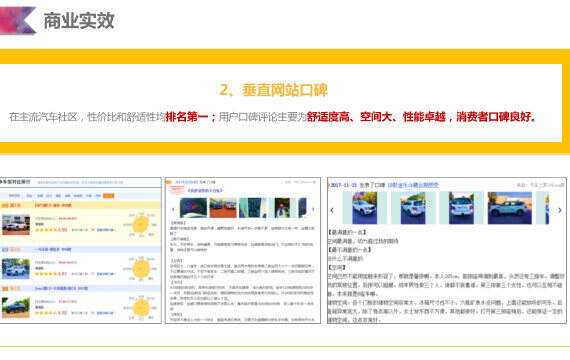Open the third-ranked car's blue title link
The image size is (570, 360).
point(61,288)
